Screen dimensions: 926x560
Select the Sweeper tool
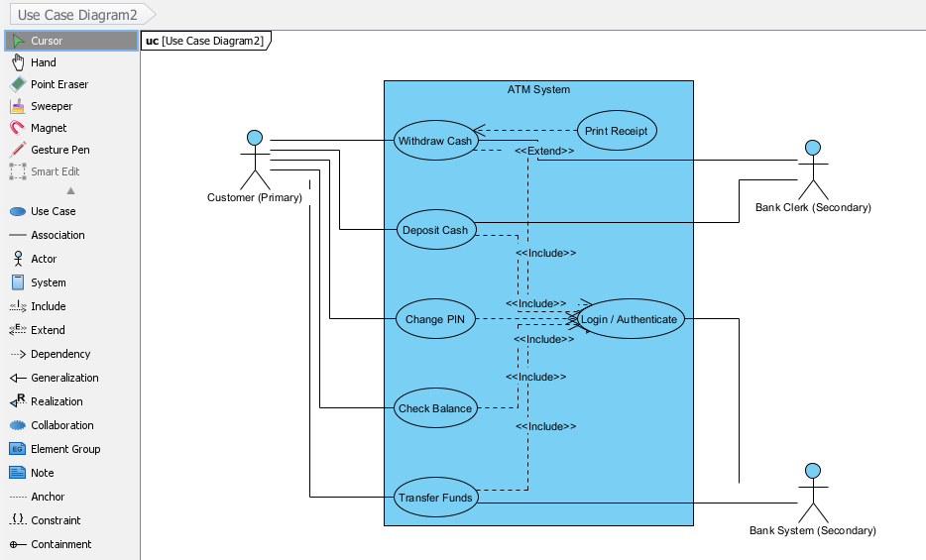point(71,106)
